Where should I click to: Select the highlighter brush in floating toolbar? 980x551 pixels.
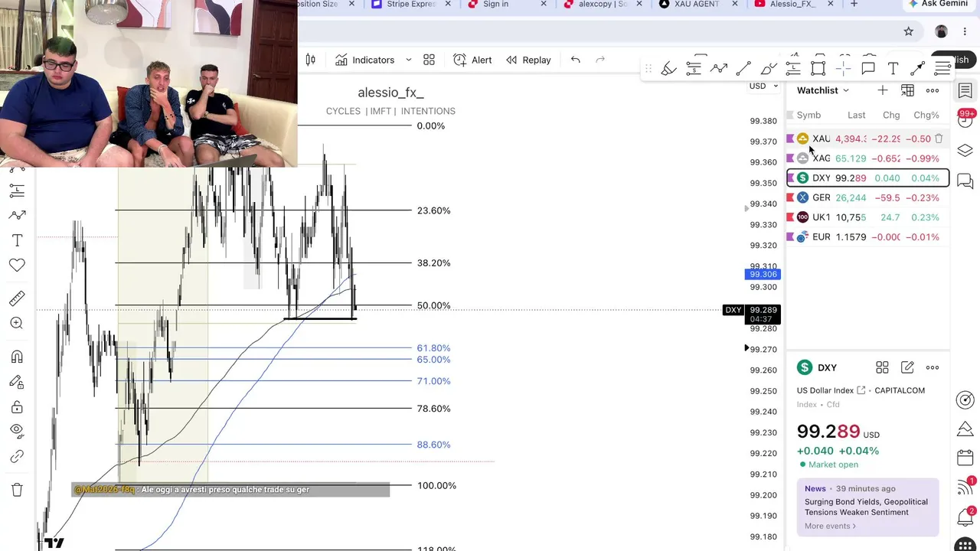(668, 69)
